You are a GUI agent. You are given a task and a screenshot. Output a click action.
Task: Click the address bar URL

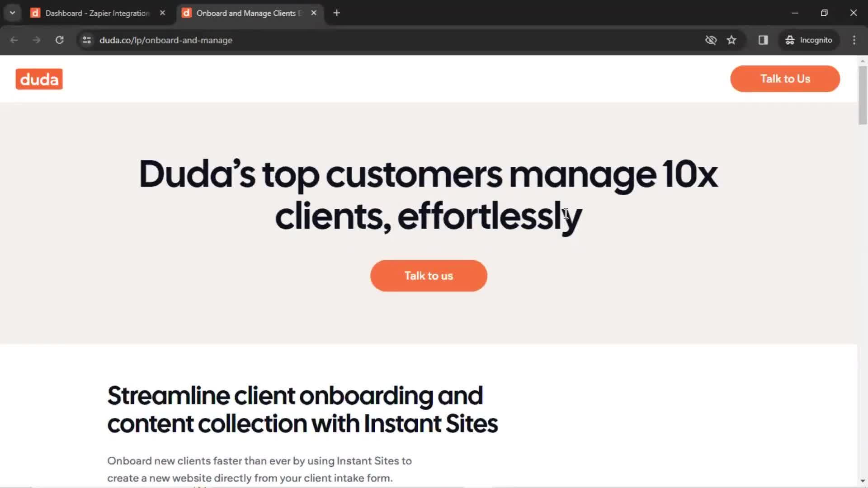click(x=166, y=40)
